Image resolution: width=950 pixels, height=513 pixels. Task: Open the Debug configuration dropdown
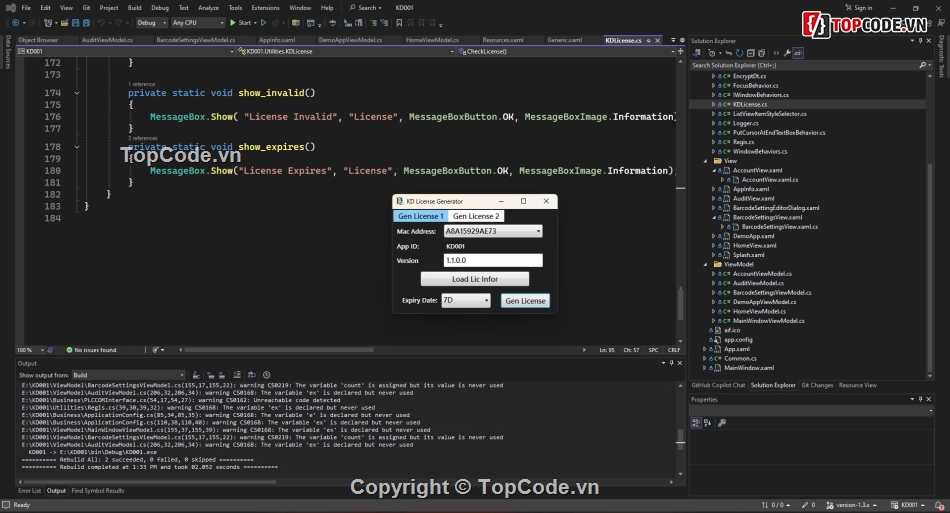[151, 22]
